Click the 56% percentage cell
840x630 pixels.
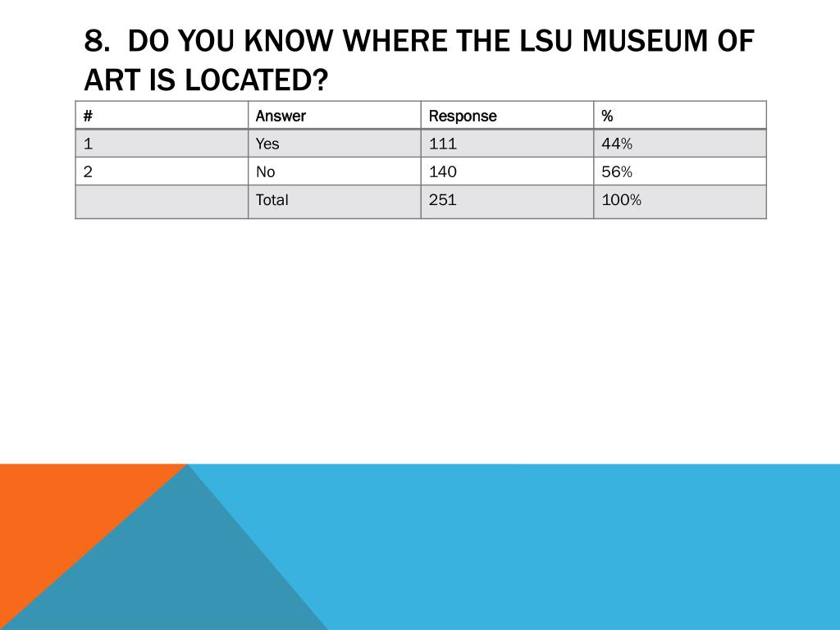(680, 171)
